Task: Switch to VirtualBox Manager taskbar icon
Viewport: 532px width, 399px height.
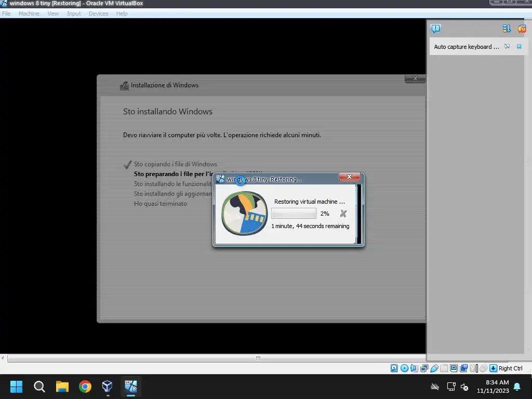Action: (x=107, y=387)
